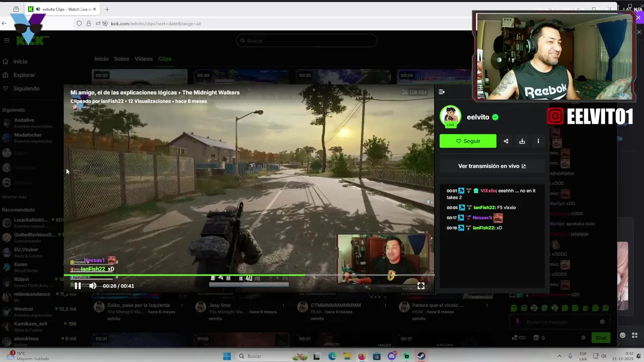Open a new browser tab
Image resolution: width=644 pixels, height=362 pixels.
(107, 9)
